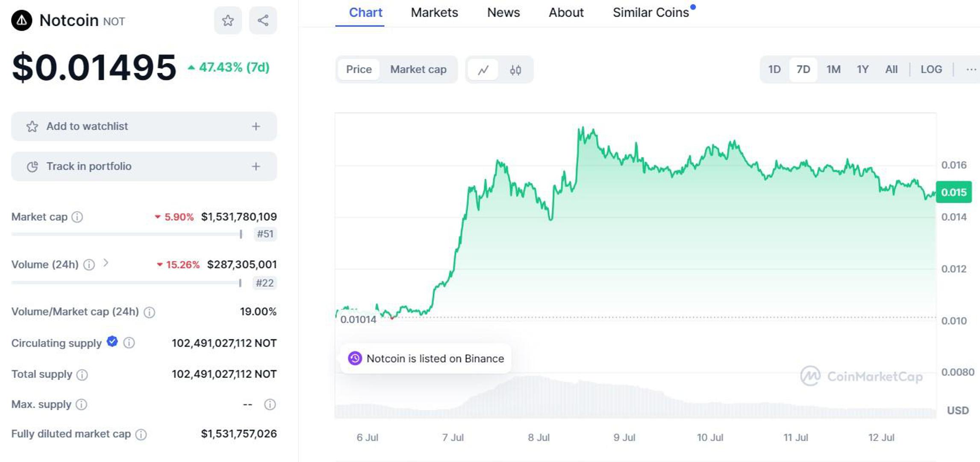
Task: Open the Similar Coins tab
Action: 650,13
